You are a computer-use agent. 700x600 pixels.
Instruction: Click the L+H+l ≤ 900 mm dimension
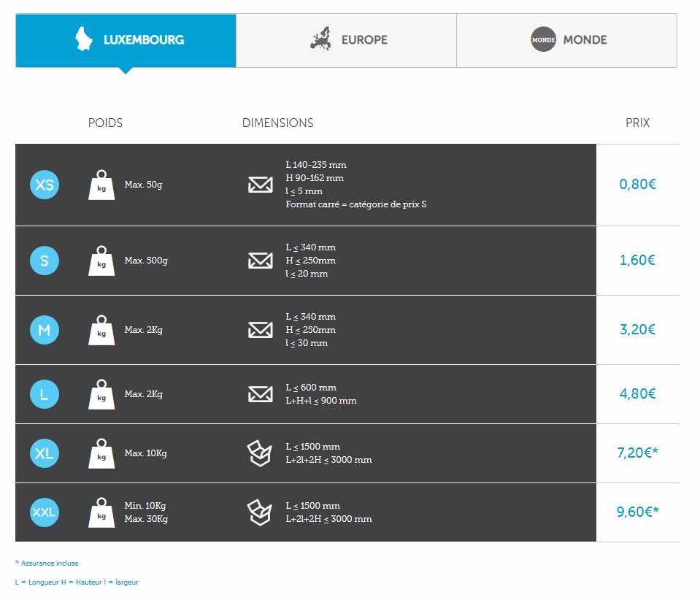321,401
